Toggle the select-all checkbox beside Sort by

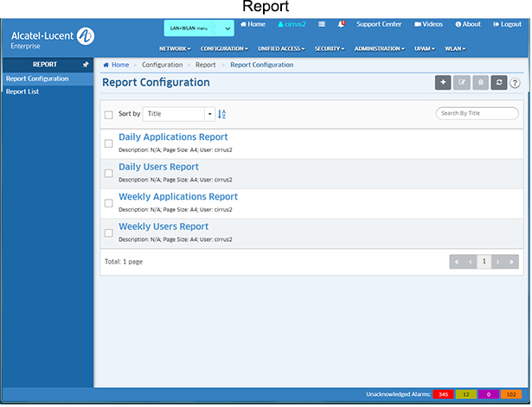[x=108, y=114]
